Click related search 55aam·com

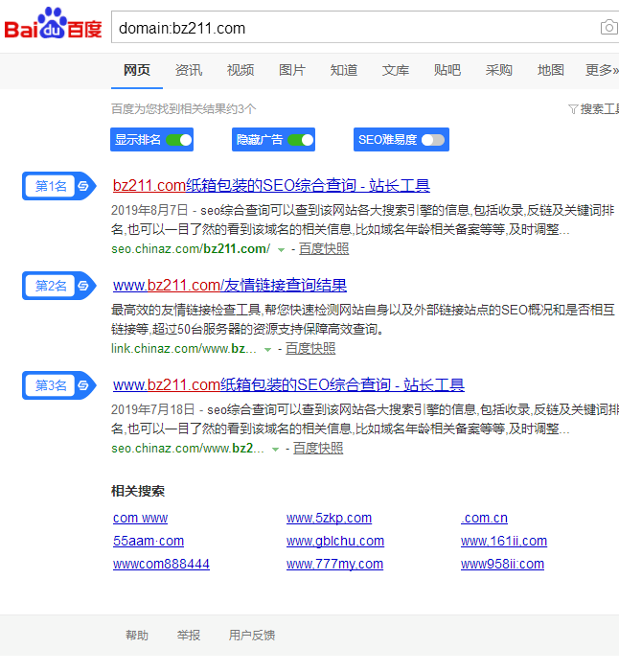pos(149,541)
